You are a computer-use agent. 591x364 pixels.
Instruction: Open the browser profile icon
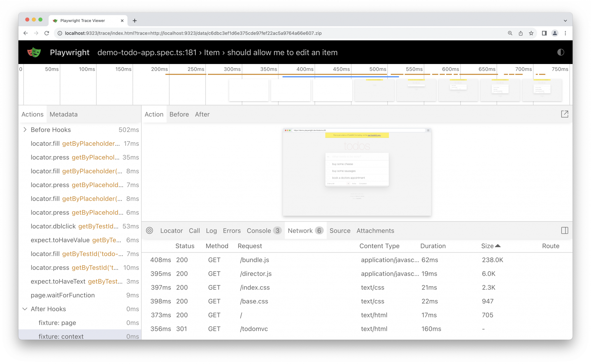(x=555, y=33)
